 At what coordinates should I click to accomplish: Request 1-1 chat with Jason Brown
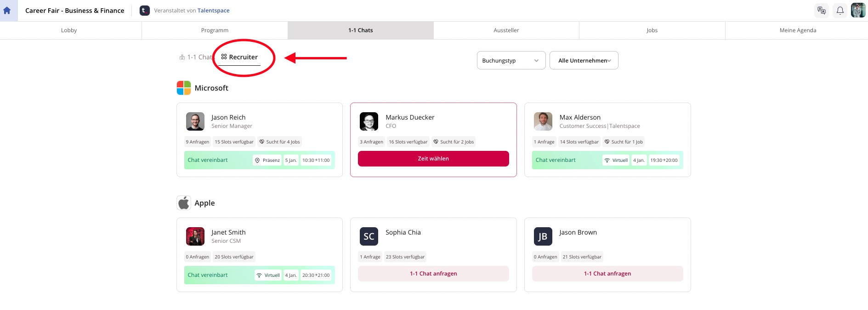[x=607, y=274]
